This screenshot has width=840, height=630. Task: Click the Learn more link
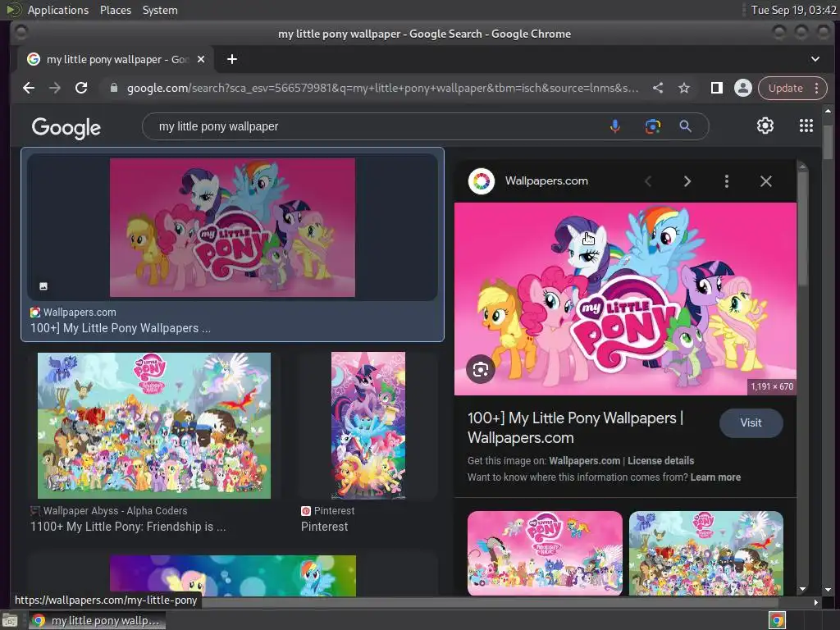pyautogui.click(x=715, y=477)
